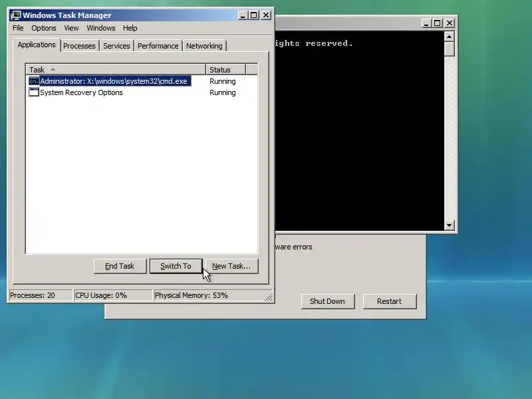532x399 pixels.
Task: Open the File menu
Action: [18, 28]
